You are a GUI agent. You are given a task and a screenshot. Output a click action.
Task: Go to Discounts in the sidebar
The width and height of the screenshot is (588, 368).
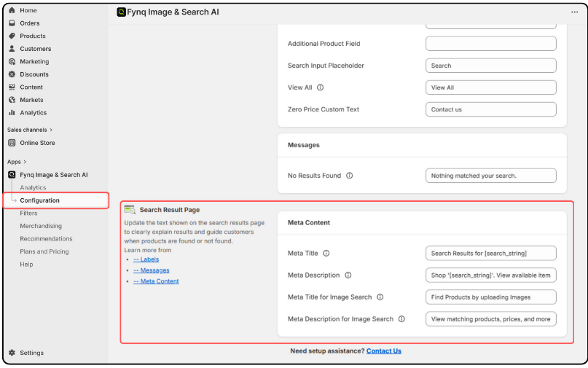(x=34, y=74)
